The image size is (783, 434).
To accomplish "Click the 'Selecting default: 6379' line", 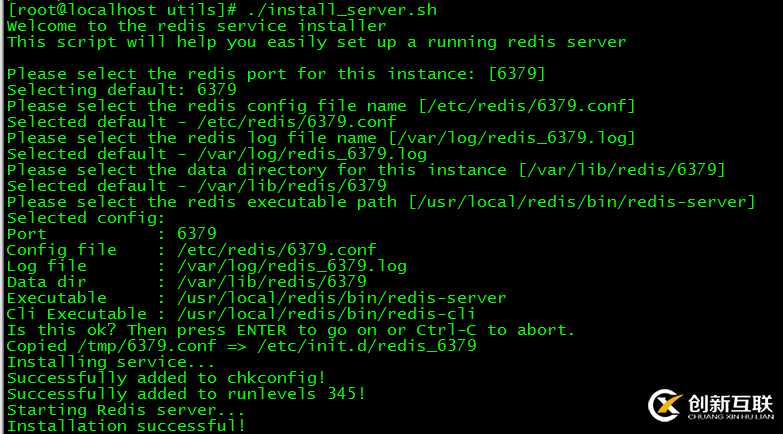I will click(x=121, y=90).
